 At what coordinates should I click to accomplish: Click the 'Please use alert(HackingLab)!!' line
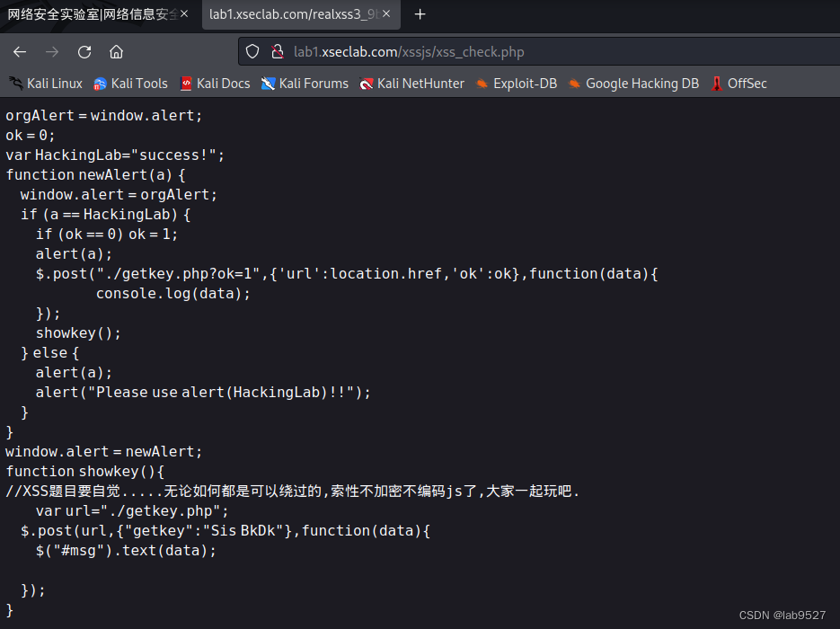pos(203,393)
